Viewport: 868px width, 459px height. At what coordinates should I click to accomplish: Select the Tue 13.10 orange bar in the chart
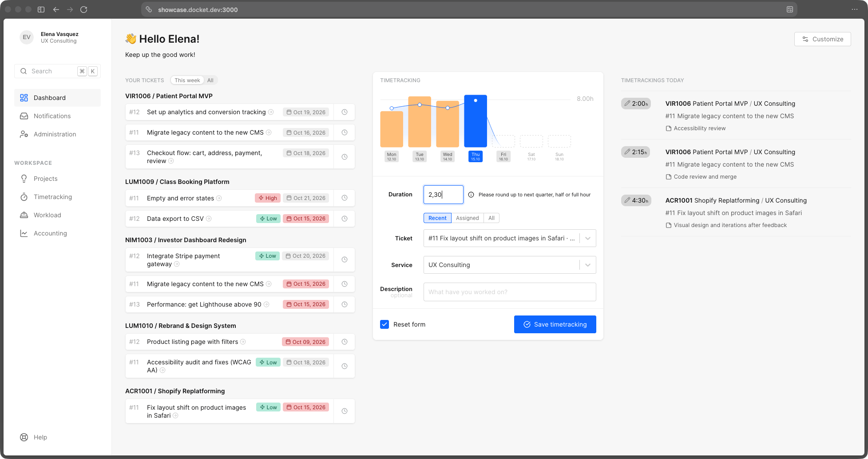pyautogui.click(x=420, y=122)
